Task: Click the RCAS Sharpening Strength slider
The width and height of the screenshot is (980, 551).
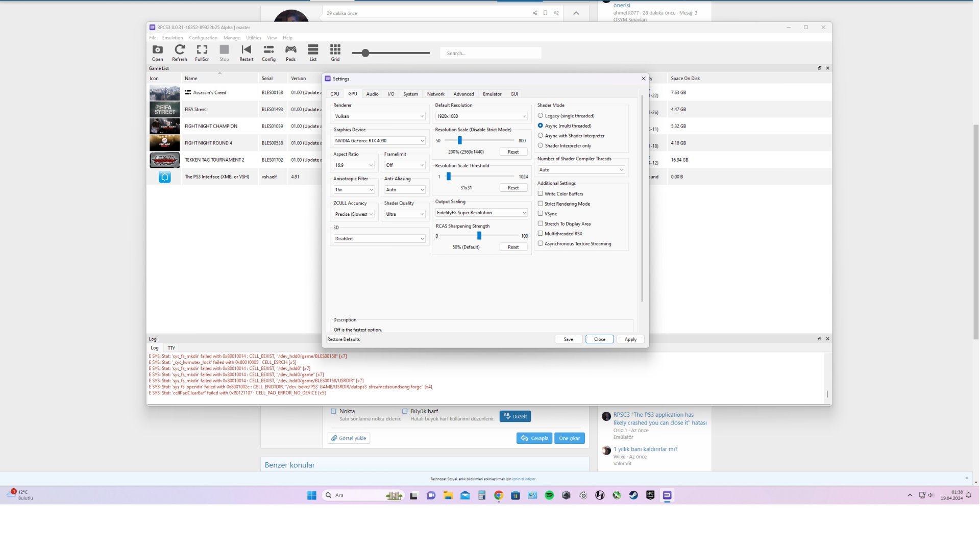Action: [x=479, y=236]
